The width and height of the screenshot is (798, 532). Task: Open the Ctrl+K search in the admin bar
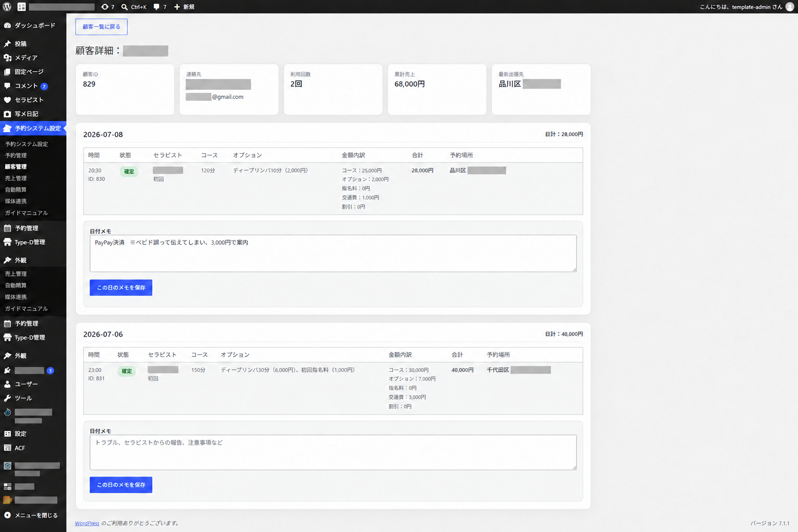(134, 7)
